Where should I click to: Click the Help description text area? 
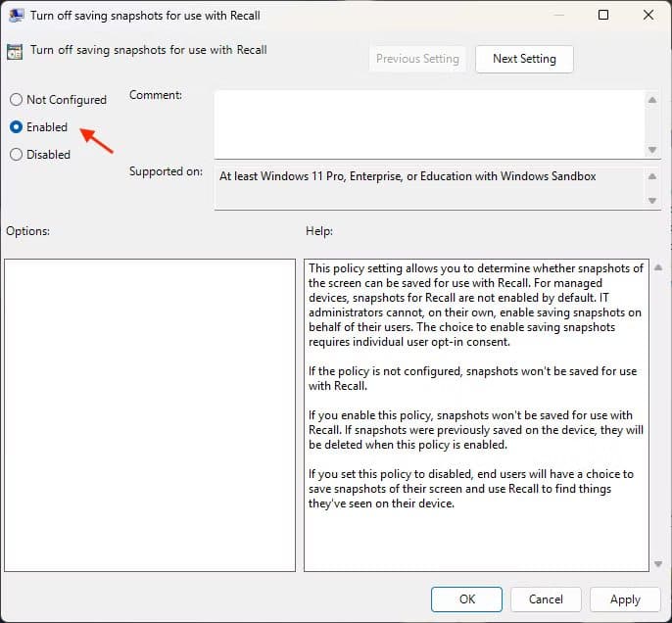coord(476,414)
